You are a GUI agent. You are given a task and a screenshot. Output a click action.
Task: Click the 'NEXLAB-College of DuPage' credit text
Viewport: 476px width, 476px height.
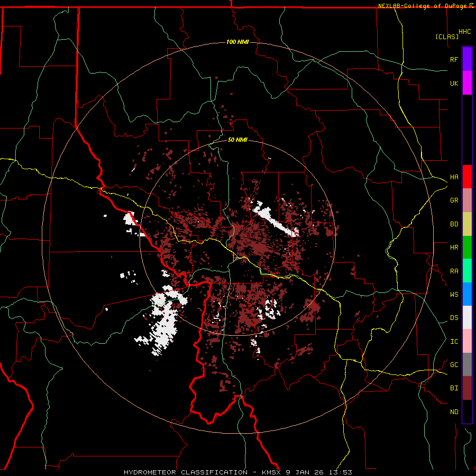[424, 6]
